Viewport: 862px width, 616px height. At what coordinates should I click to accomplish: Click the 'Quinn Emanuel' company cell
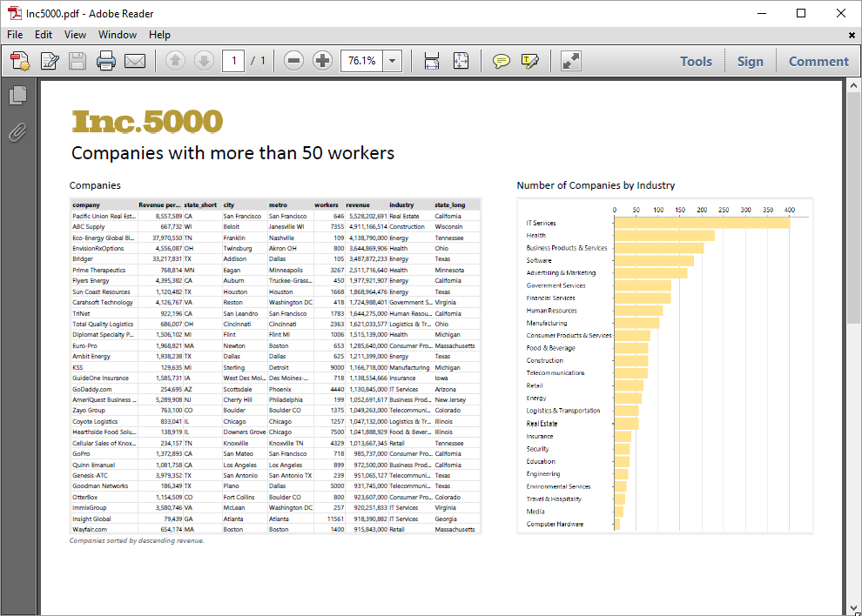coord(104,465)
